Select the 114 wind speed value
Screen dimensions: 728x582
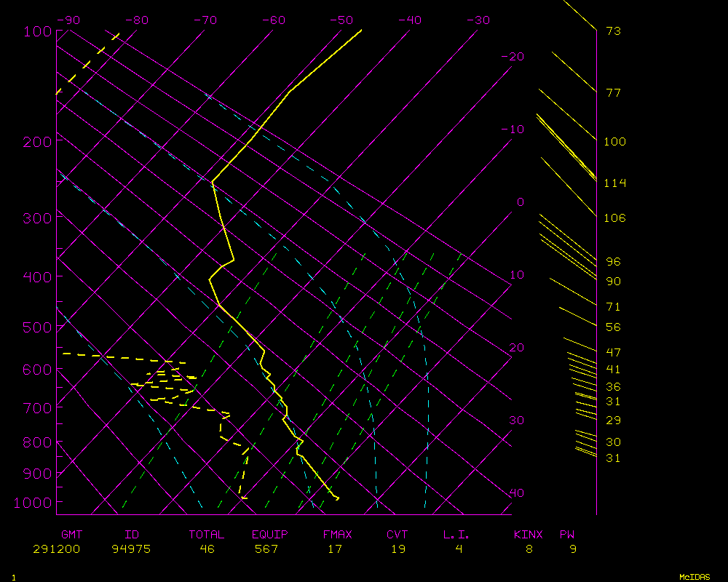(614, 183)
